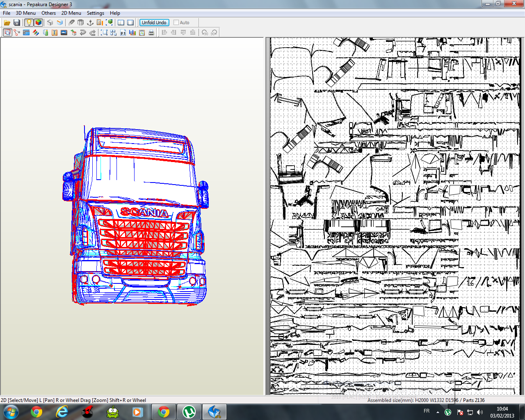Image resolution: width=525 pixels, height=420 pixels.
Task: Click the Open file folder icon
Action: point(7,23)
